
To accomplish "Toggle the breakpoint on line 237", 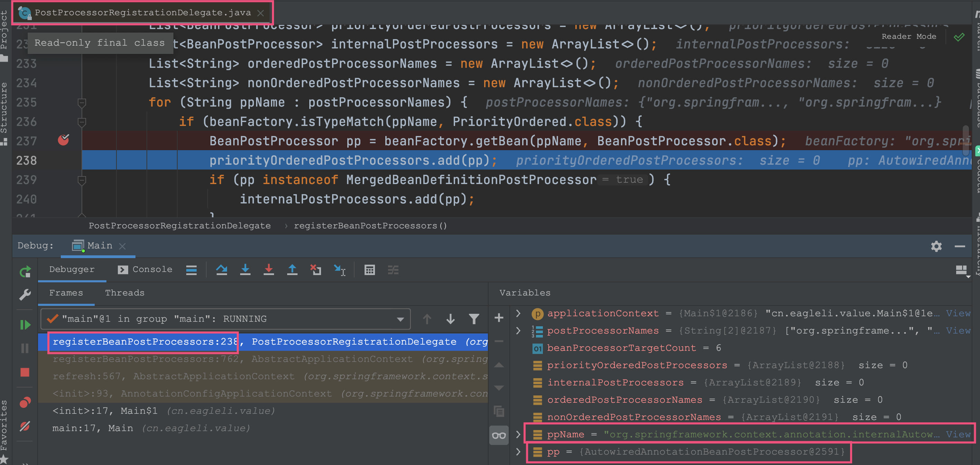I will pos(64,140).
